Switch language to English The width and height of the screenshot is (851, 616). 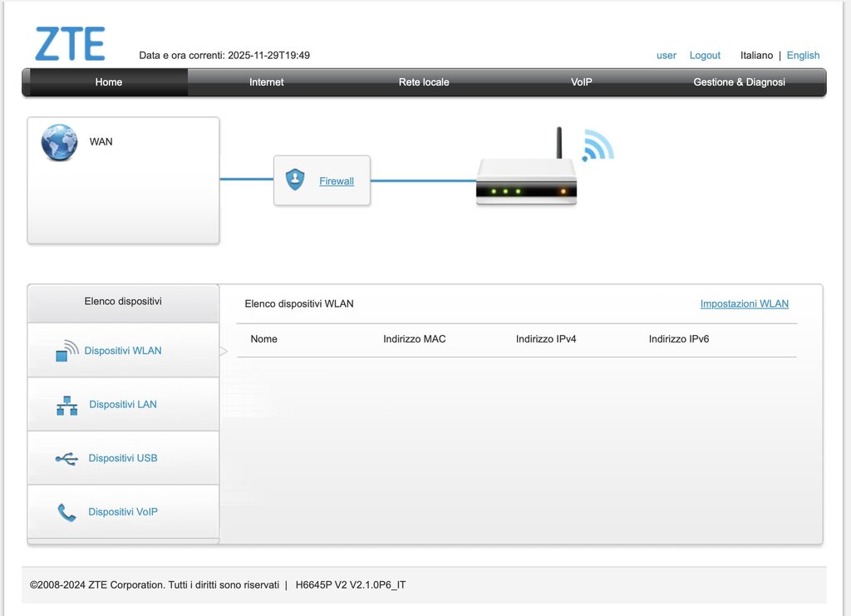point(803,56)
